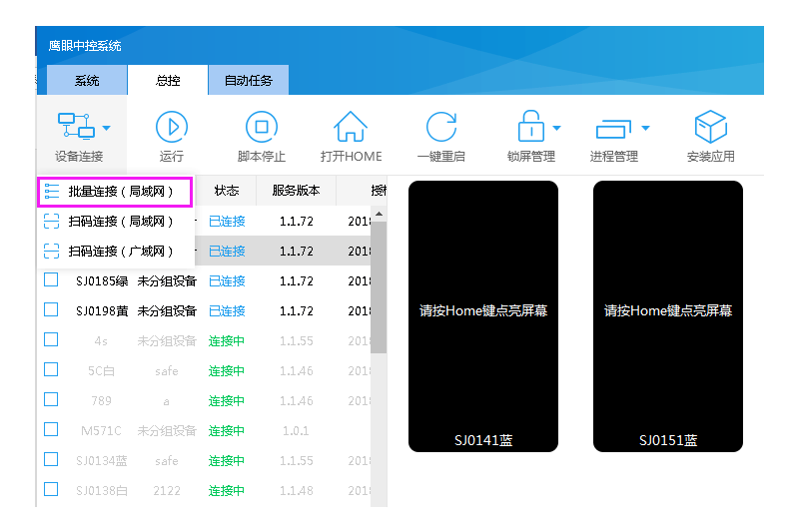Click the 鹰眼中控系统 window title
This screenshot has height=532, width=799.
85,46
